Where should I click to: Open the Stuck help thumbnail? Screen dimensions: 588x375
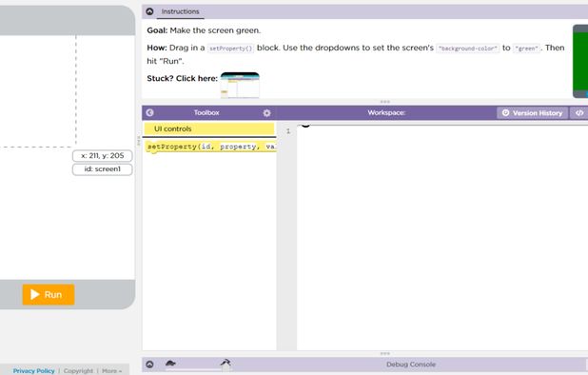point(240,85)
